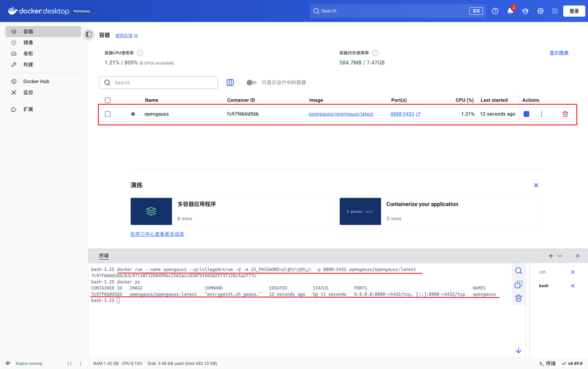
Task: Open 扩展 in the sidebar
Action: tap(43, 109)
